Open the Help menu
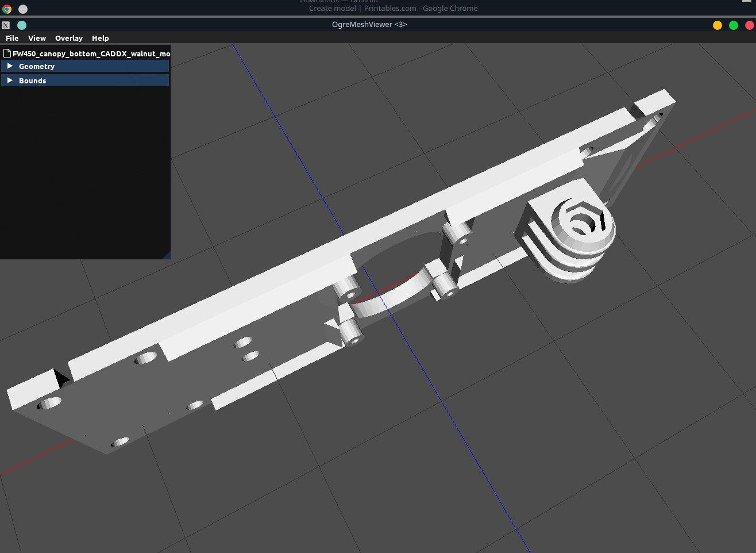The width and height of the screenshot is (756, 553). 100,38
